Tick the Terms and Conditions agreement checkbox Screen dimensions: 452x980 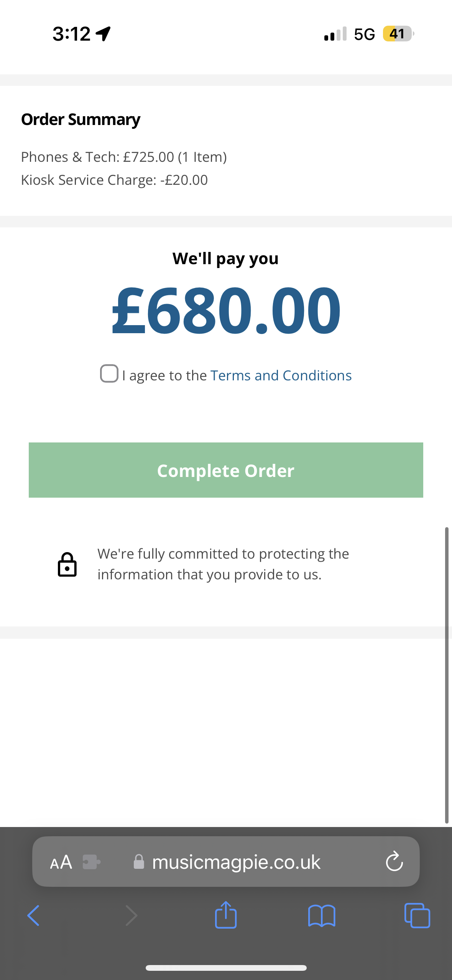[x=109, y=373]
